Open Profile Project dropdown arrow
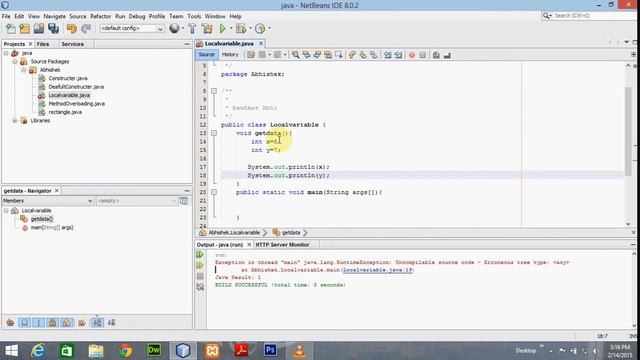 click(x=269, y=29)
